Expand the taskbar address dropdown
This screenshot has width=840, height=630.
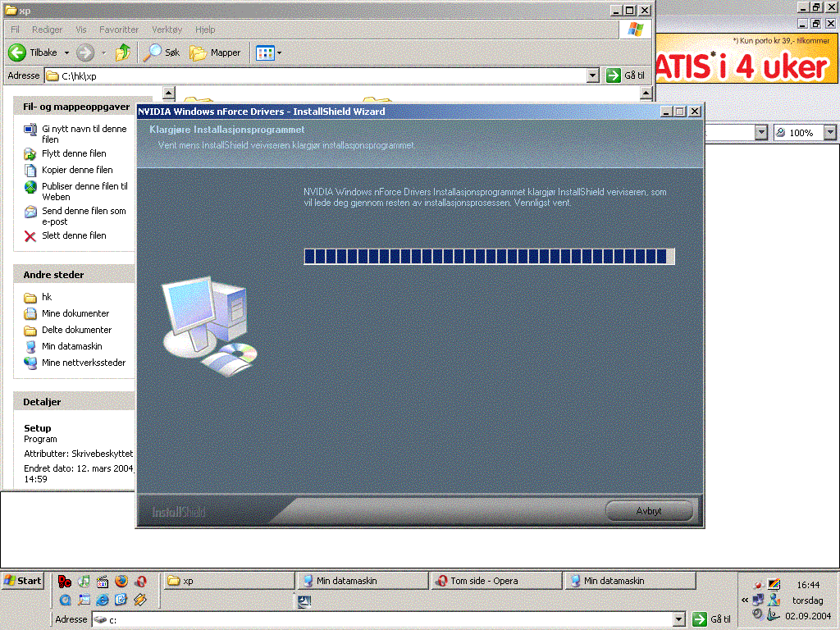click(678, 620)
